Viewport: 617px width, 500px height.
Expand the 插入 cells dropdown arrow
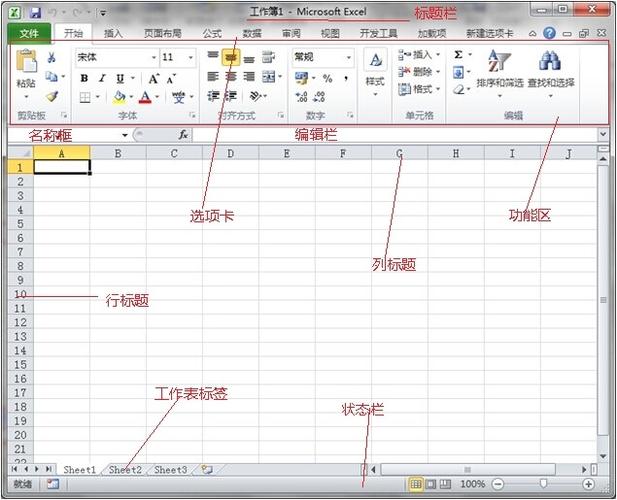click(x=438, y=54)
